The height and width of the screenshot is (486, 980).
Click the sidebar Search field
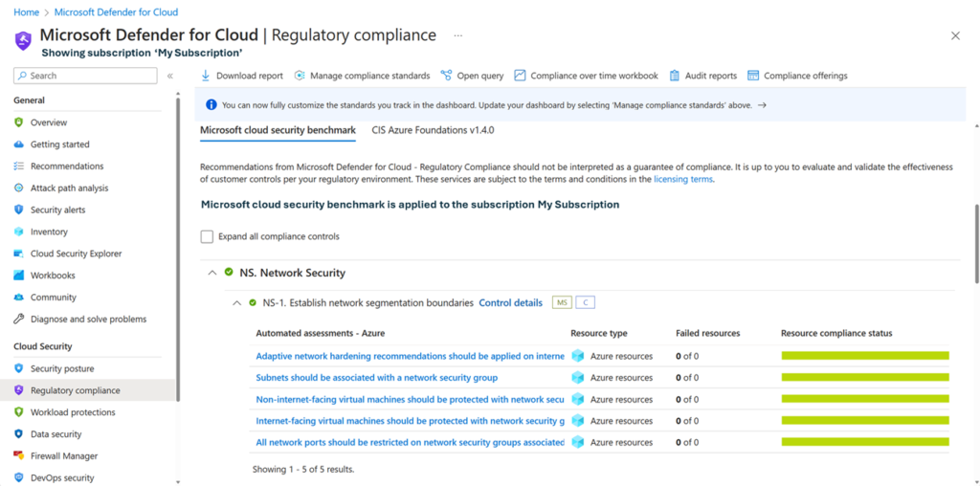(86, 76)
